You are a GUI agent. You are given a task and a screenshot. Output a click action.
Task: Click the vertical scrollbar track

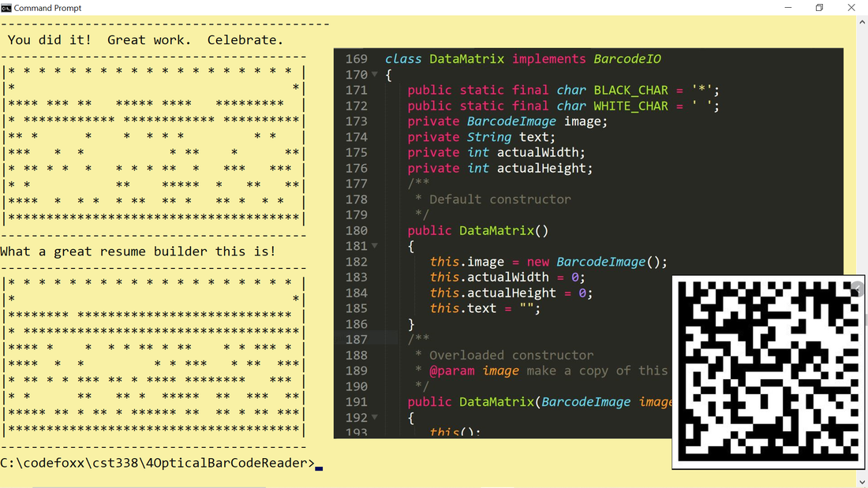point(862,237)
